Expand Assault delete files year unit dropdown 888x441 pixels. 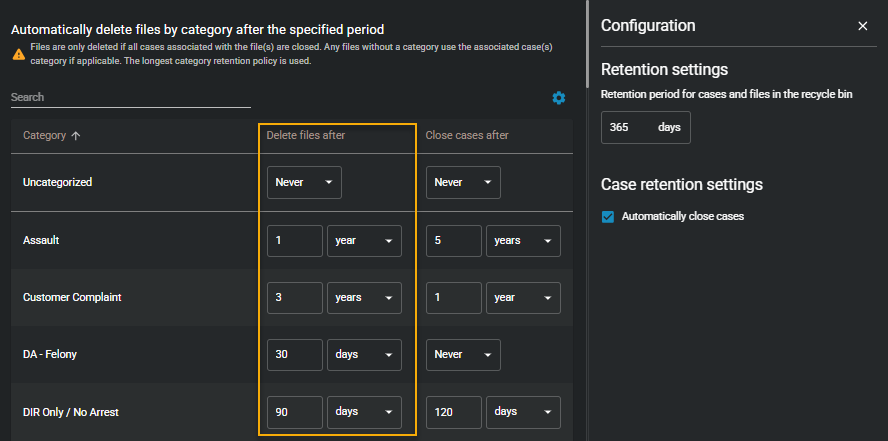pos(364,241)
